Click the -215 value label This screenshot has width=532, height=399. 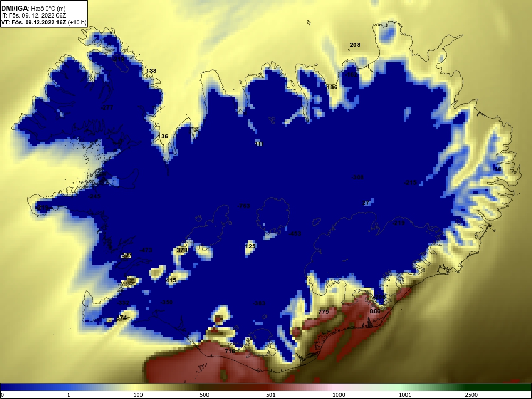[410, 182]
